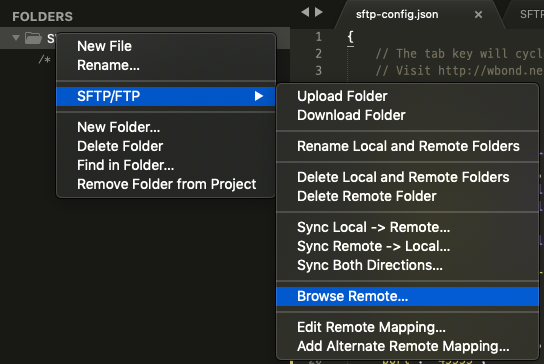Select Remove Folder from Project
Viewport: 544px width, 364px height.
[x=166, y=184]
